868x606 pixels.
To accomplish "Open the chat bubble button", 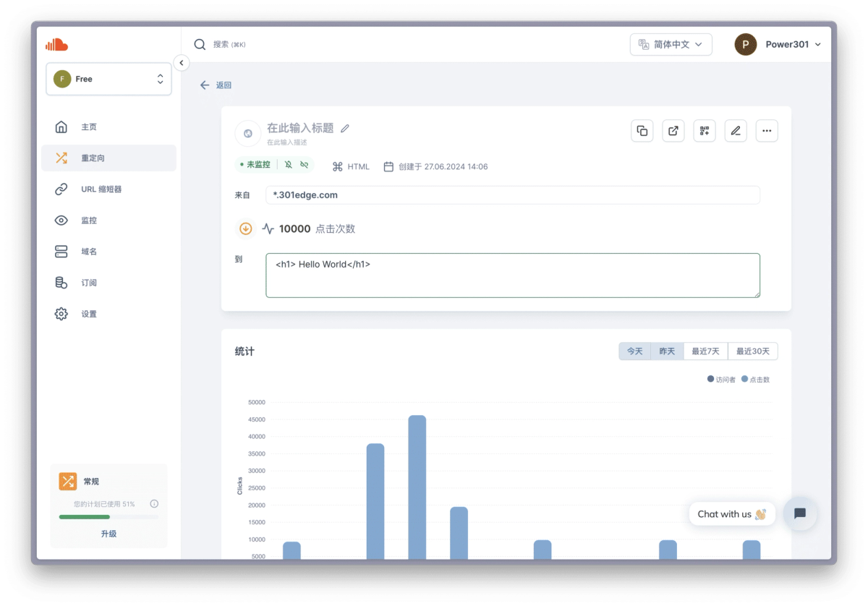I will tap(800, 513).
